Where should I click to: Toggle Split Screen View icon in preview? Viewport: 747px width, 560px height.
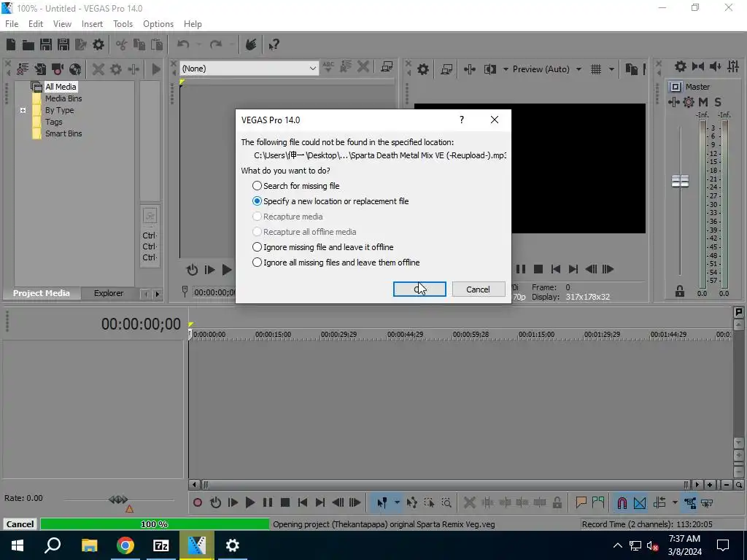pos(490,69)
